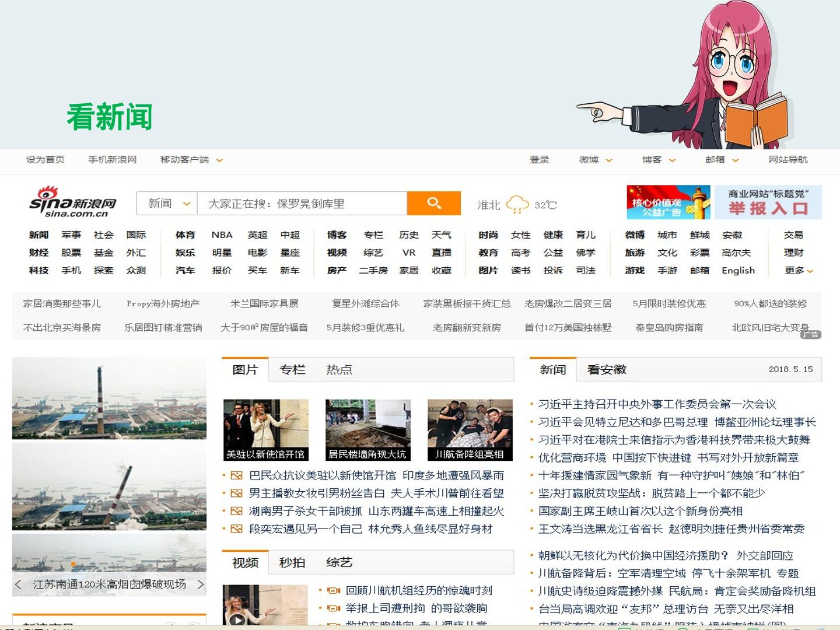Click video camera icon beside 回顾川航机组 headline
This screenshot has width=840, height=630.
point(333,590)
